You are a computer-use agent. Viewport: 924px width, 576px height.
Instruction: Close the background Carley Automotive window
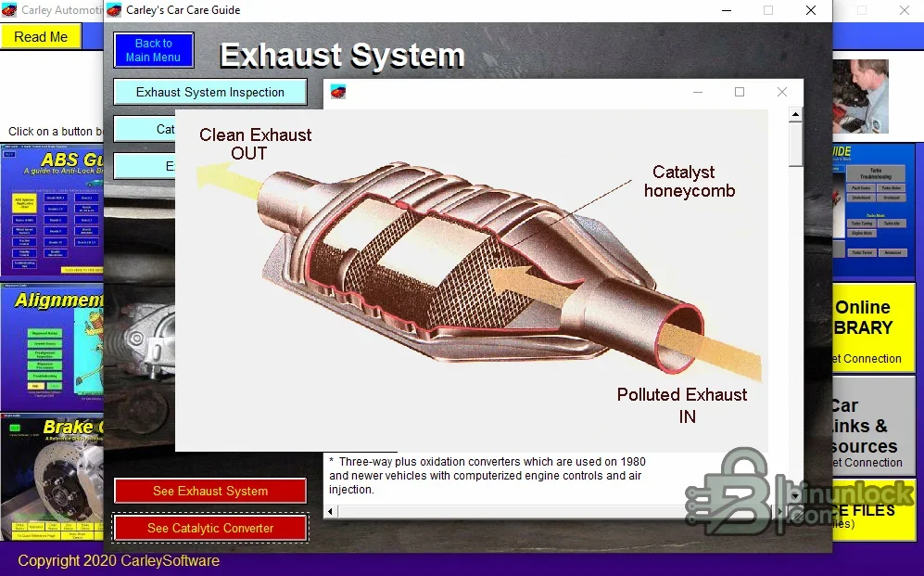[904, 10]
